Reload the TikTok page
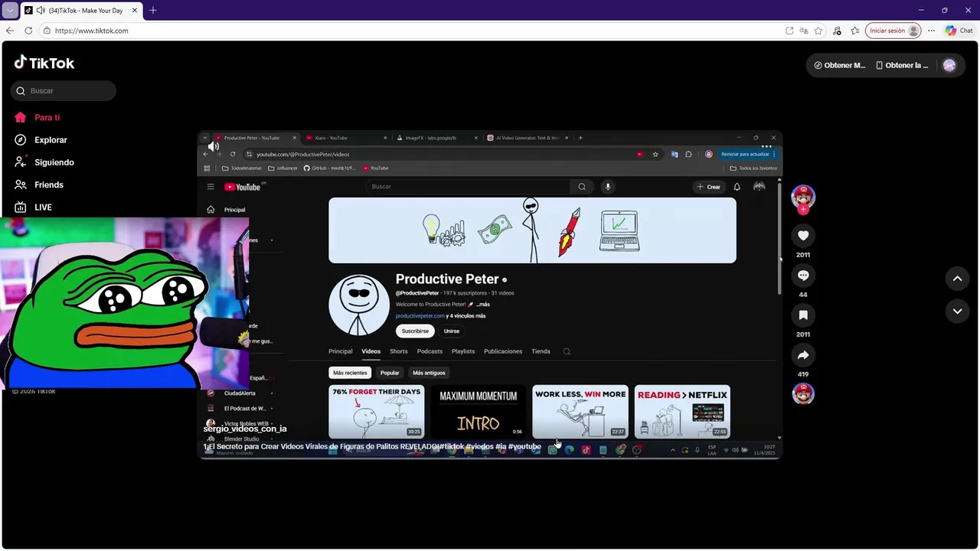 (28, 31)
